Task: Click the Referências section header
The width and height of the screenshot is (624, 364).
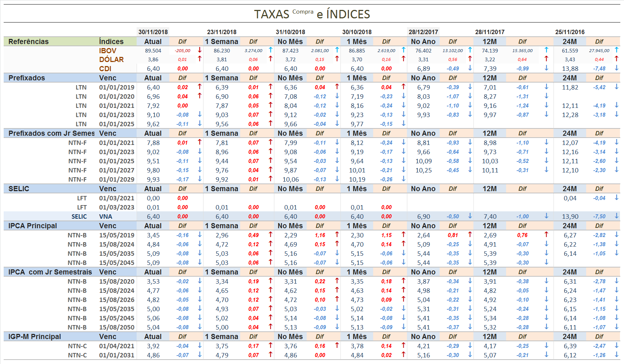Action: [29, 41]
